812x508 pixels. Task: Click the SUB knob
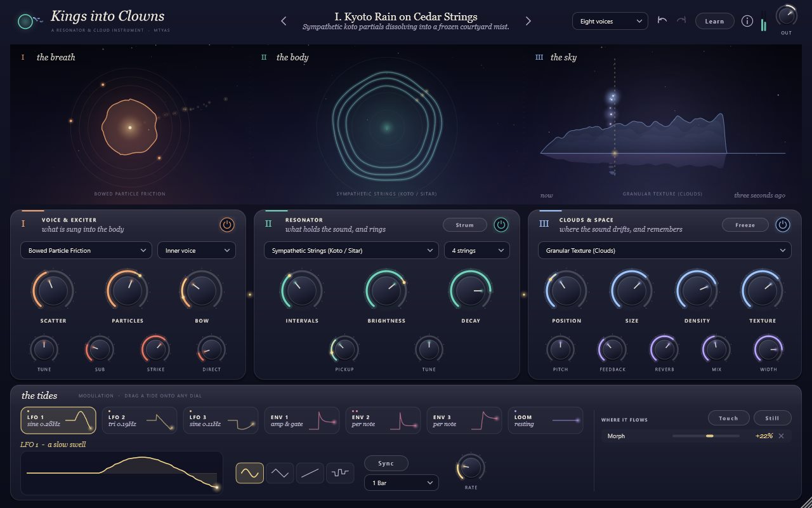(x=100, y=349)
